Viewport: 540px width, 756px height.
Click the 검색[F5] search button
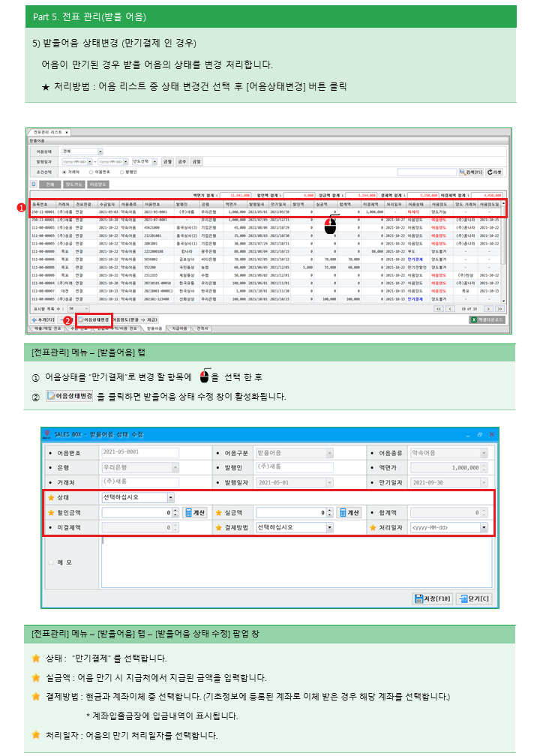point(470,172)
